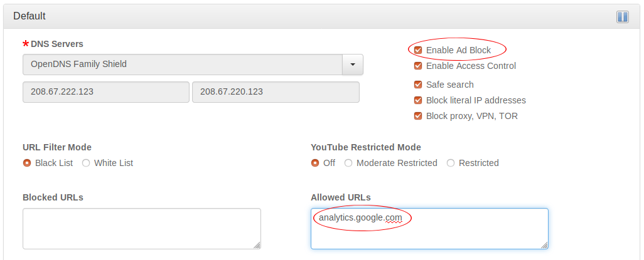The image size is (644, 260).
Task: Toggle Block literal IP addresses checkbox
Action: [x=418, y=100]
